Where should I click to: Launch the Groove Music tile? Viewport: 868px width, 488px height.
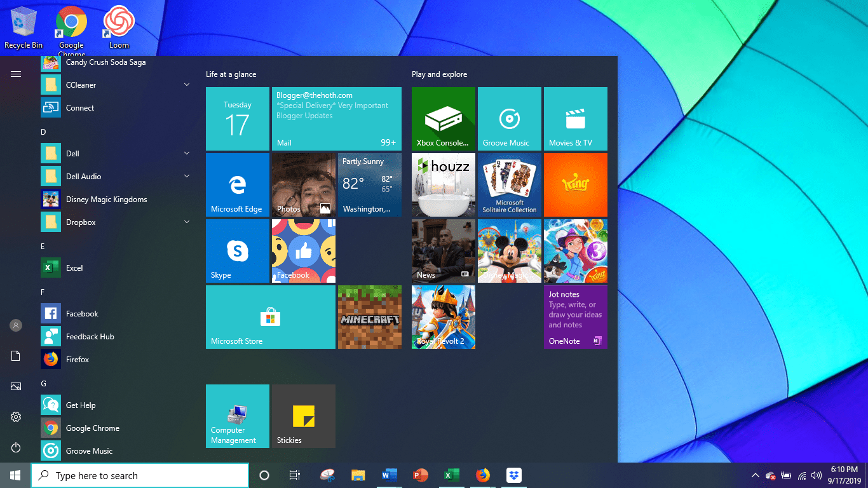pyautogui.click(x=510, y=119)
